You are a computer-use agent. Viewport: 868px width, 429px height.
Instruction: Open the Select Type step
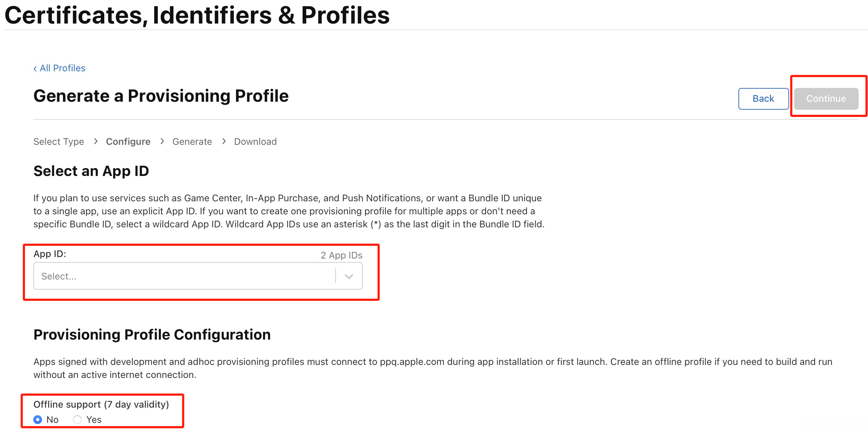59,142
